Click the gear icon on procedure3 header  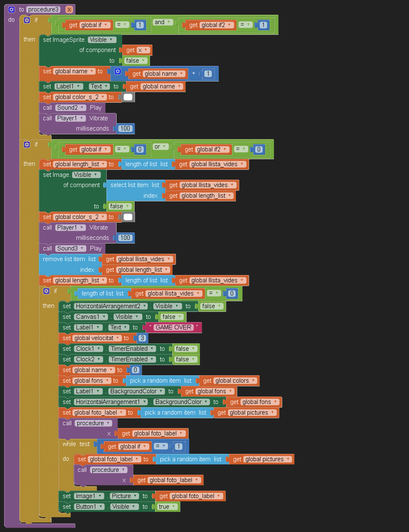pyautogui.click(x=11, y=9)
